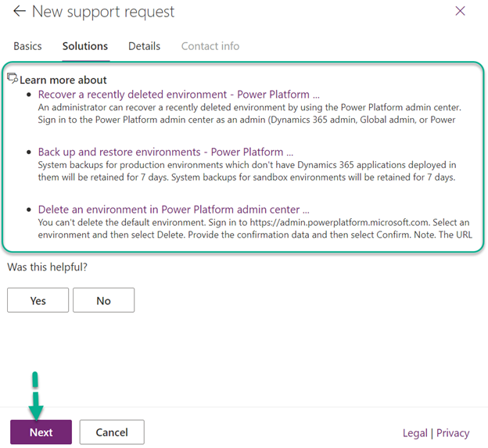Click the Cancel button
The image size is (488, 448).
[x=112, y=432]
